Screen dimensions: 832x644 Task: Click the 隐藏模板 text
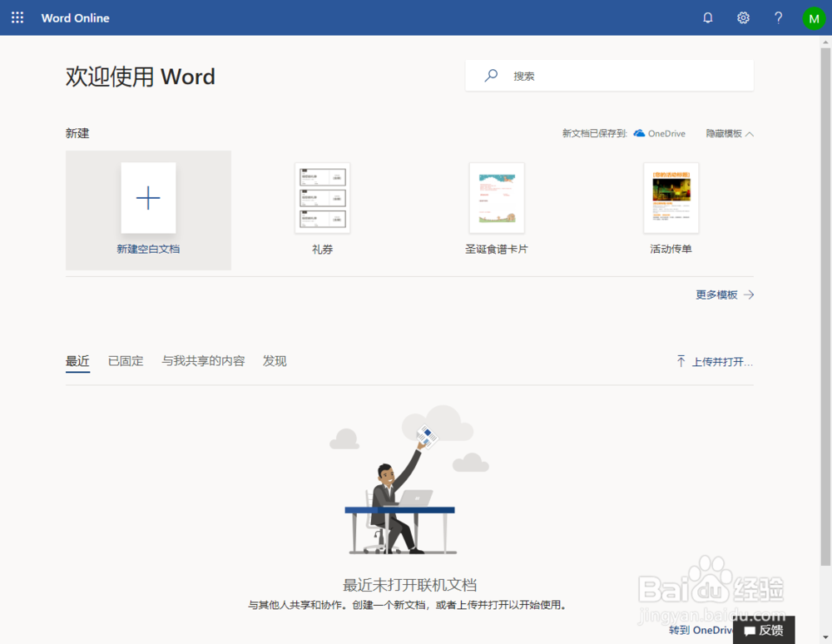point(724,134)
